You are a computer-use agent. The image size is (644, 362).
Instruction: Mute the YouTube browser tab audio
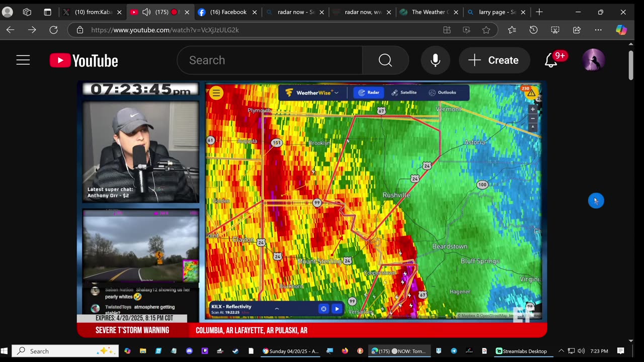[x=146, y=12]
